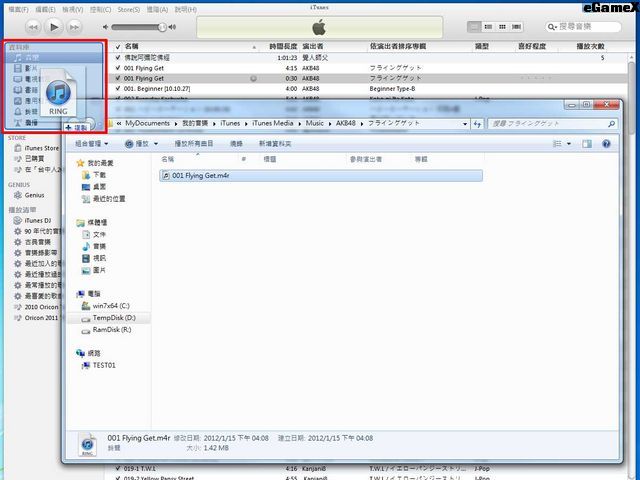Open the 檔案(F) menu in iTunes
This screenshot has width=640, height=480.
coord(18,9)
